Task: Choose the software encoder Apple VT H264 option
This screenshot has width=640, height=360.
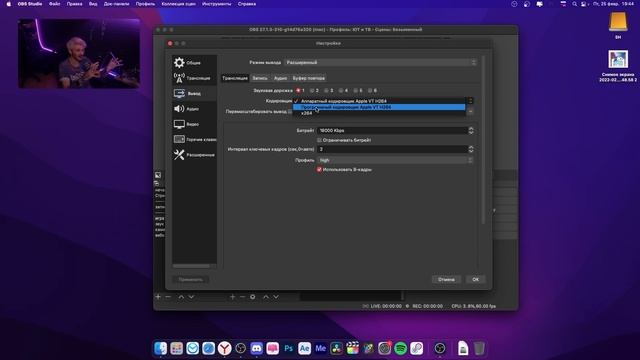Action: click(379, 107)
